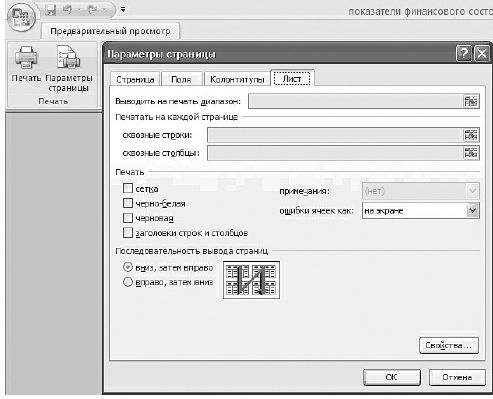Click the round Office button

tap(22, 17)
